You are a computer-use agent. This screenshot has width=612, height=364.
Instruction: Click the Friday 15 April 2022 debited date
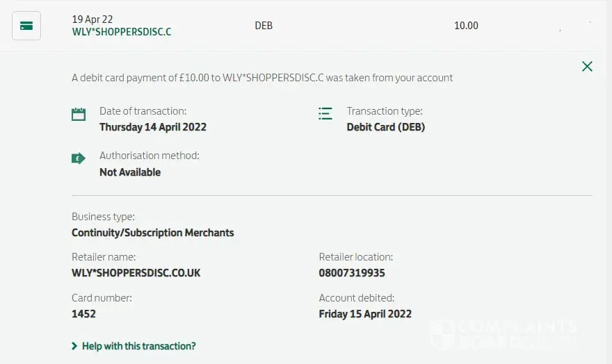365,313
